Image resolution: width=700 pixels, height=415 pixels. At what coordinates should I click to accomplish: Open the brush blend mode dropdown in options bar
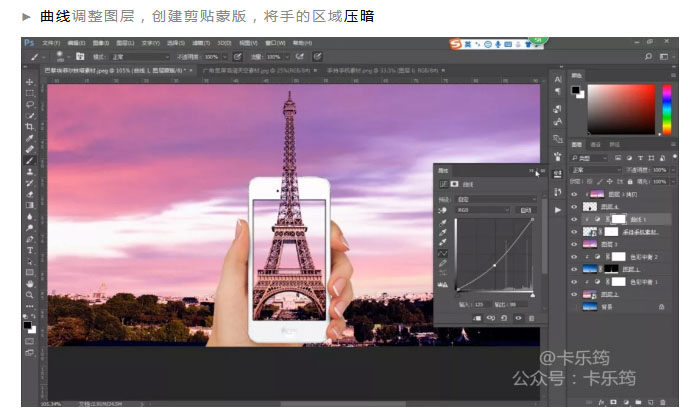[x=140, y=57]
